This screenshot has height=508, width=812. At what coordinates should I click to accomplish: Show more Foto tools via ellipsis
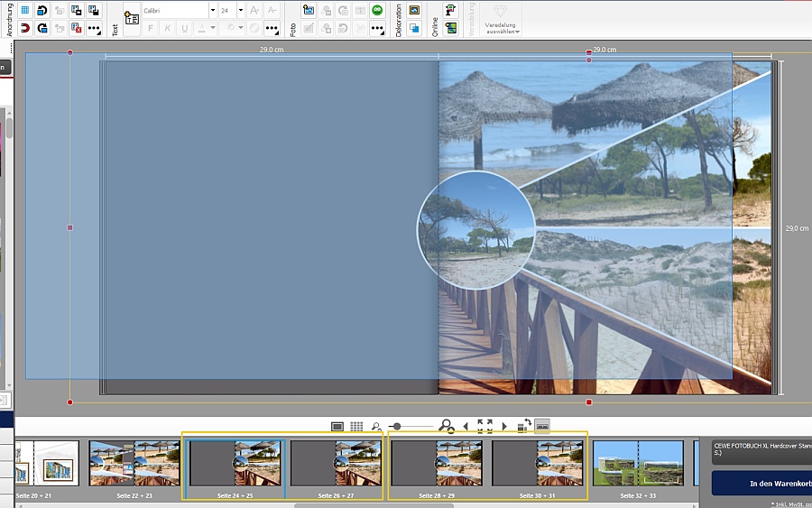pyautogui.click(x=376, y=28)
